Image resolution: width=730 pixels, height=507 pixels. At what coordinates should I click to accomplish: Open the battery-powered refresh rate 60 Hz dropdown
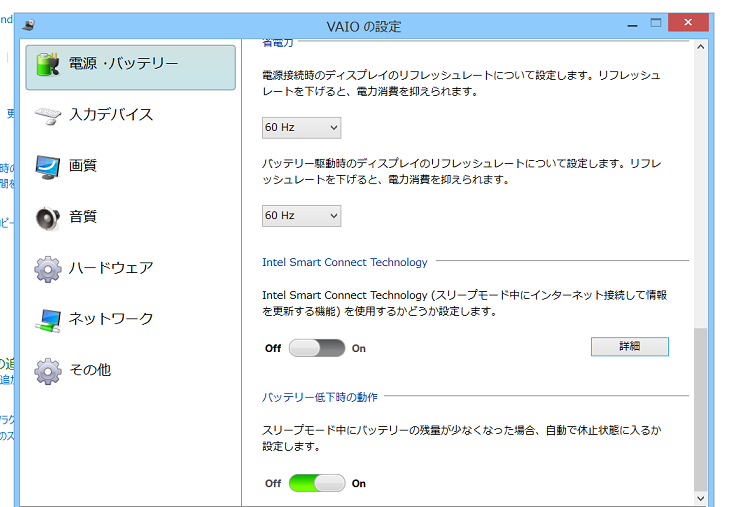(301, 216)
